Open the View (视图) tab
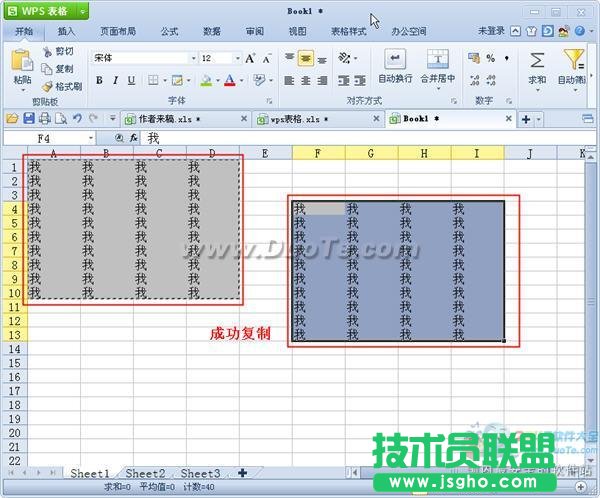The height and width of the screenshot is (498, 600). (297, 31)
